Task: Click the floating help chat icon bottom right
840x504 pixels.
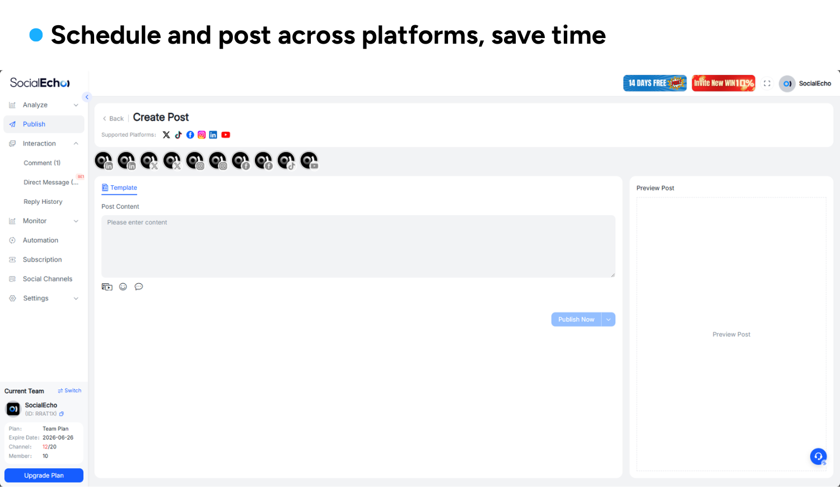Action: 818,456
